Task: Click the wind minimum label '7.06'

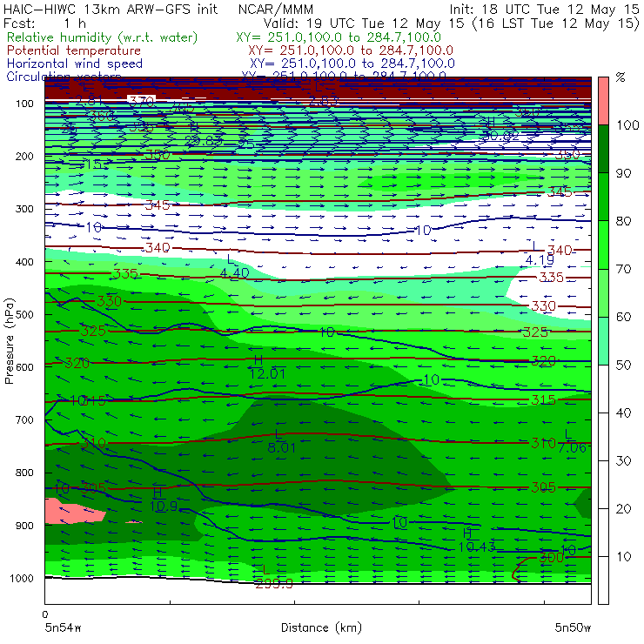Action: tap(572, 447)
